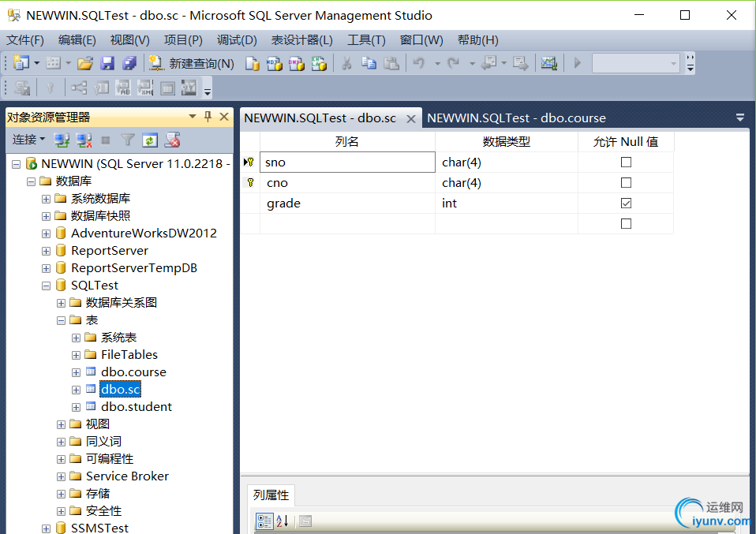Click the Manage Fulltext Index icon
This screenshot has height=534, width=756.
[123, 88]
